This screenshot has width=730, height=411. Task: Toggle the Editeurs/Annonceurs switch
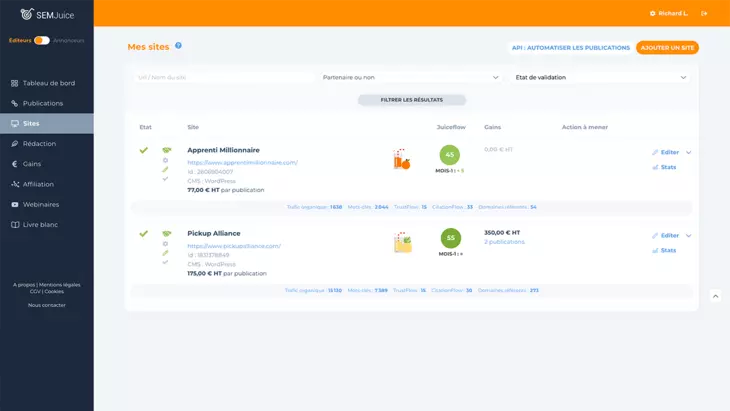click(42, 40)
